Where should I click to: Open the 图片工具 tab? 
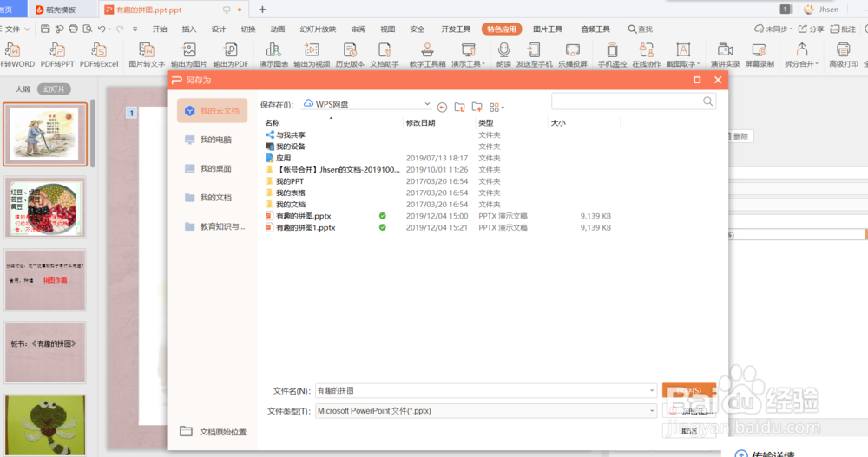point(548,29)
